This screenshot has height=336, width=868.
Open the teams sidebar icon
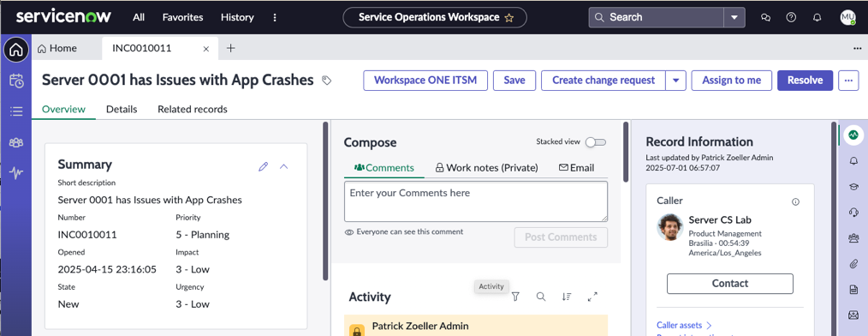(x=16, y=142)
